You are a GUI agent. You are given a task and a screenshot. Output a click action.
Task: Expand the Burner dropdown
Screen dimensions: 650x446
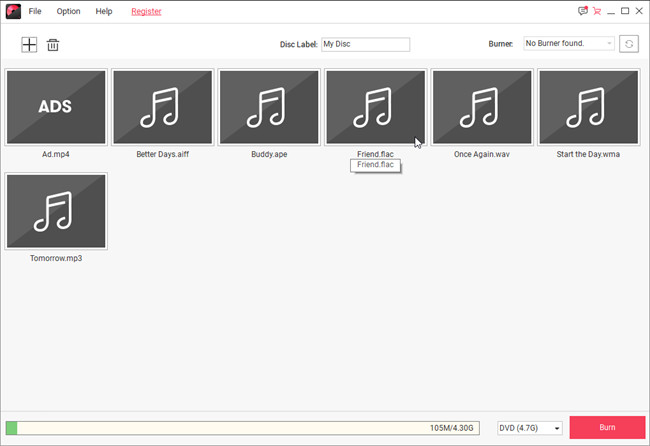(x=568, y=44)
